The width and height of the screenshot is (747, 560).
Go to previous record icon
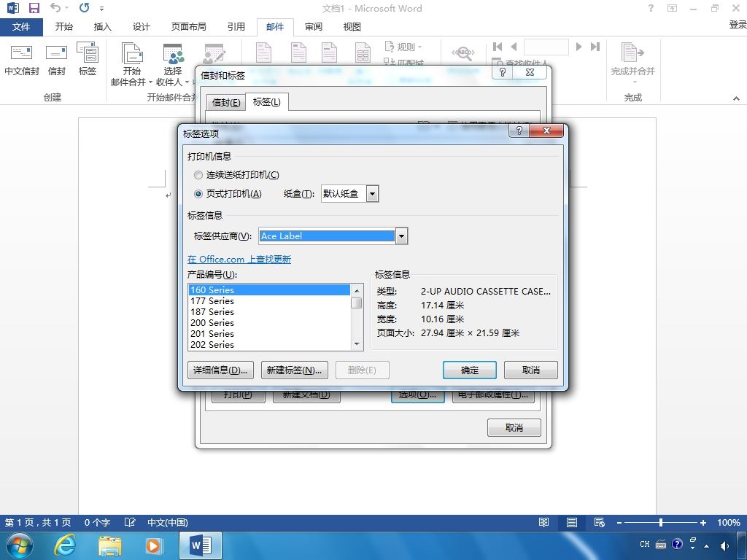coord(514,47)
